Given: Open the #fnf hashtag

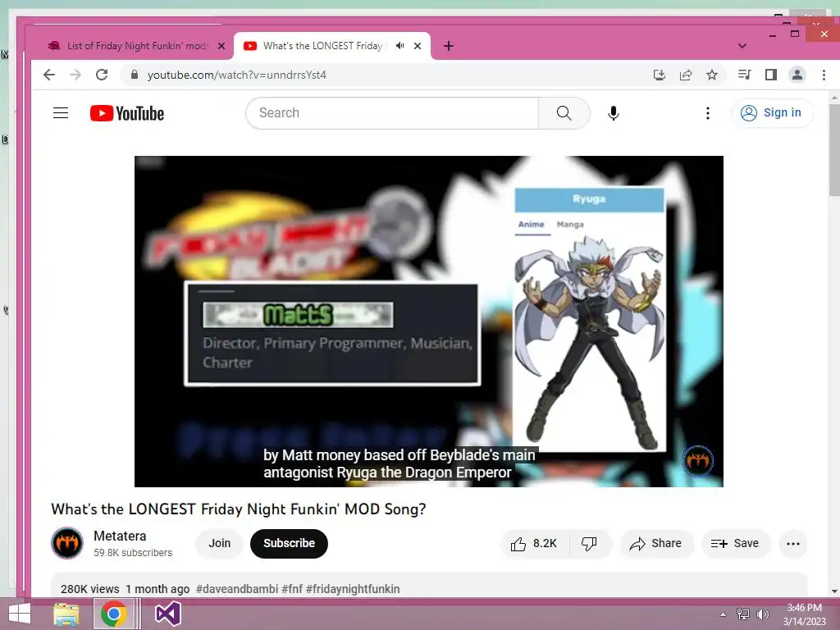Looking at the screenshot, I should [292, 589].
